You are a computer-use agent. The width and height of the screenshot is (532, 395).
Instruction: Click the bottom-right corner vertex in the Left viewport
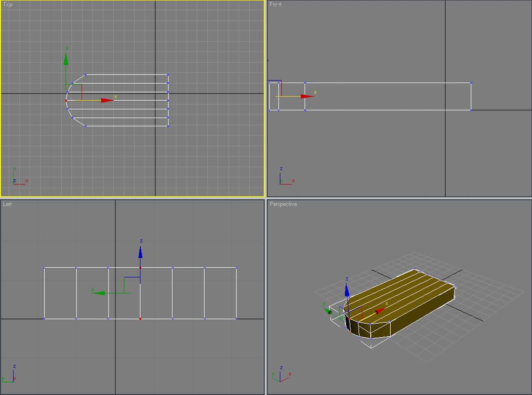(x=236, y=319)
